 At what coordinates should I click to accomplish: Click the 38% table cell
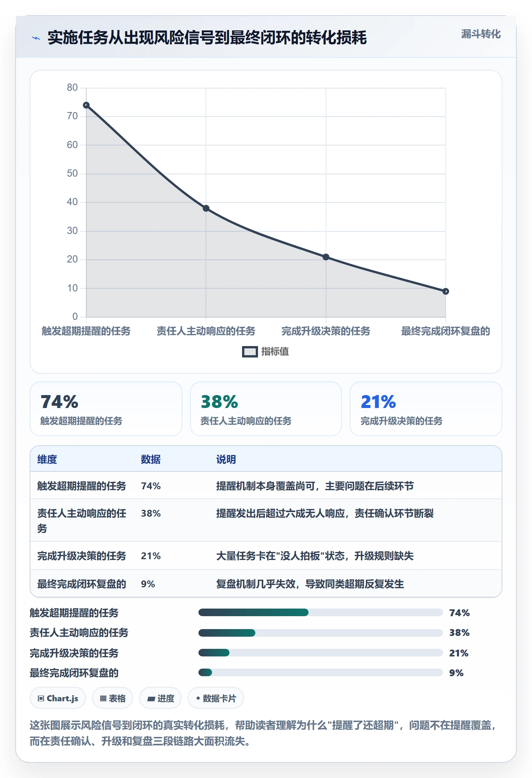coord(151,514)
